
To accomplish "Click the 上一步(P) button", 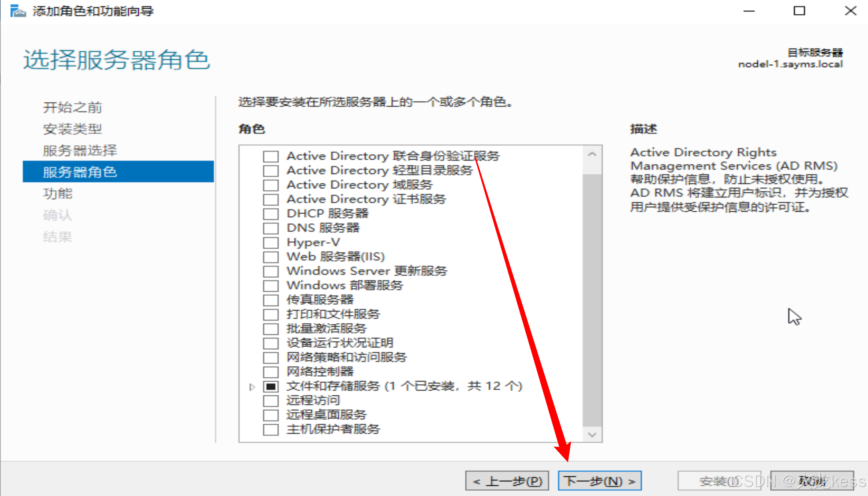I will [x=507, y=481].
